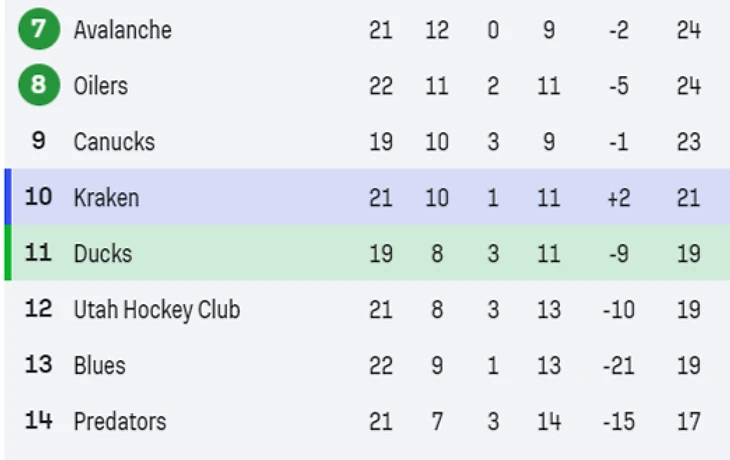Open the Avalanche team page
Viewport: 730px width, 460px height.
[x=122, y=30]
